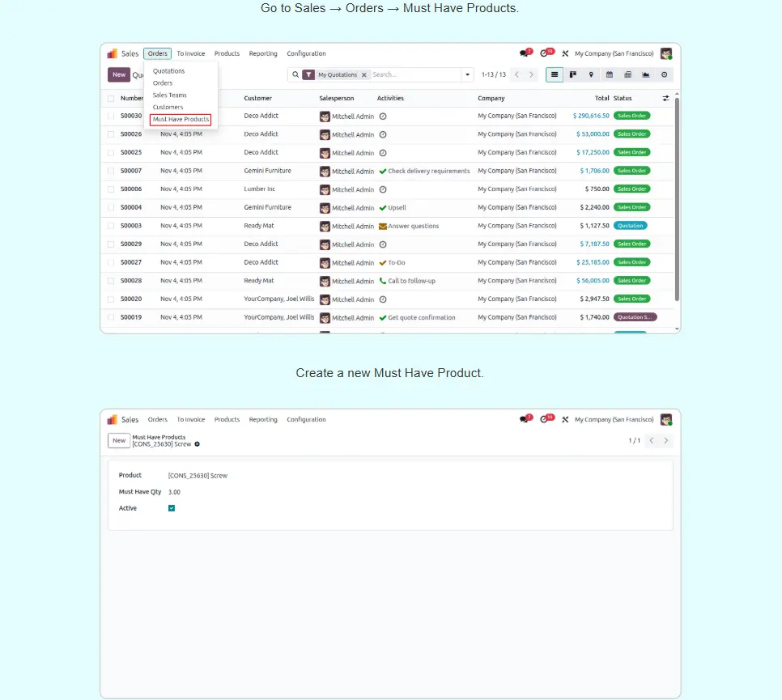Image resolution: width=782 pixels, height=700 pixels.
Task: Expand the search options dropdown arrow
Action: (467, 74)
